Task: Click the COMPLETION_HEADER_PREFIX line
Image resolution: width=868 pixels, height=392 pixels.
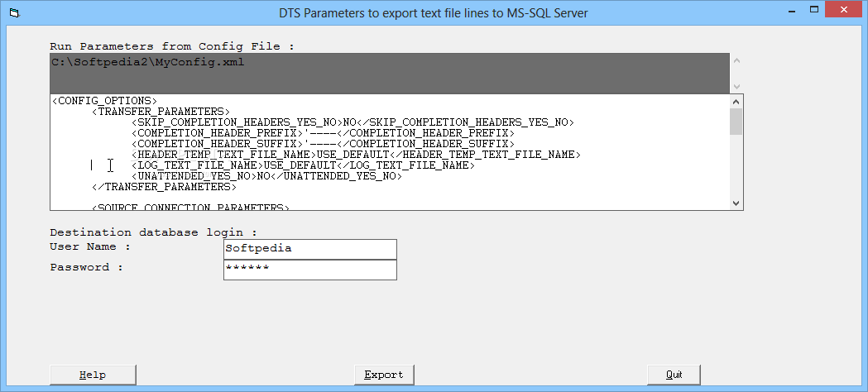Action: (323, 133)
